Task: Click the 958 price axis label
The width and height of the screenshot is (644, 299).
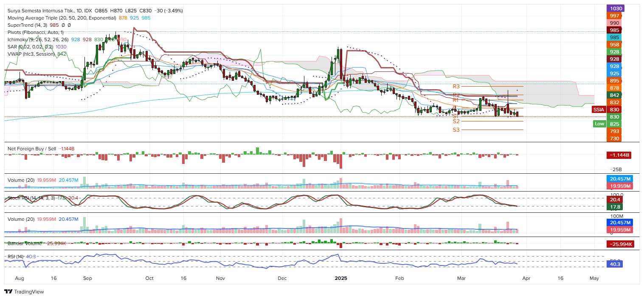Action: (x=614, y=45)
